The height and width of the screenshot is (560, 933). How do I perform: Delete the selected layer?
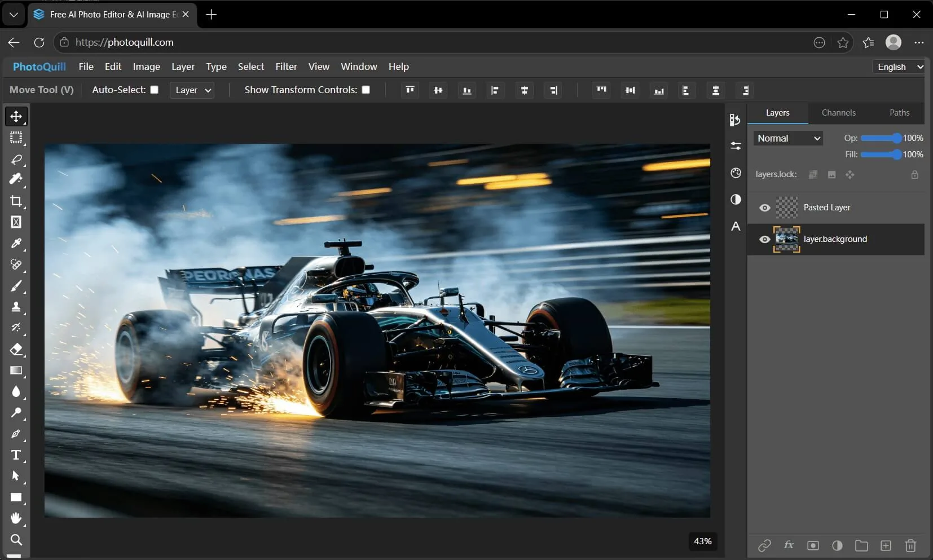910,545
